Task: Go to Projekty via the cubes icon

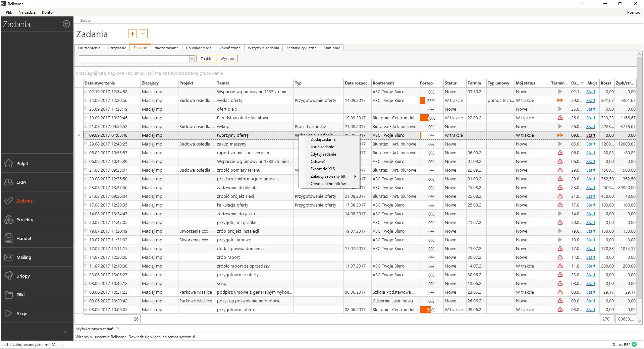Action: (9, 220)
